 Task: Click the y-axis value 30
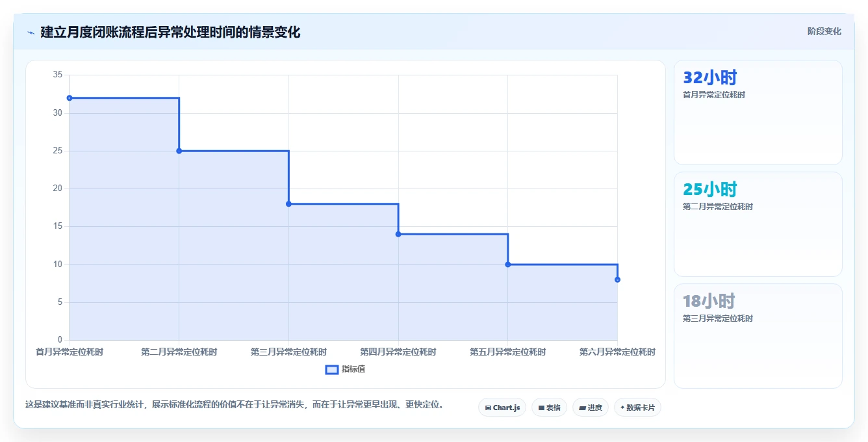tap(58, 113)
